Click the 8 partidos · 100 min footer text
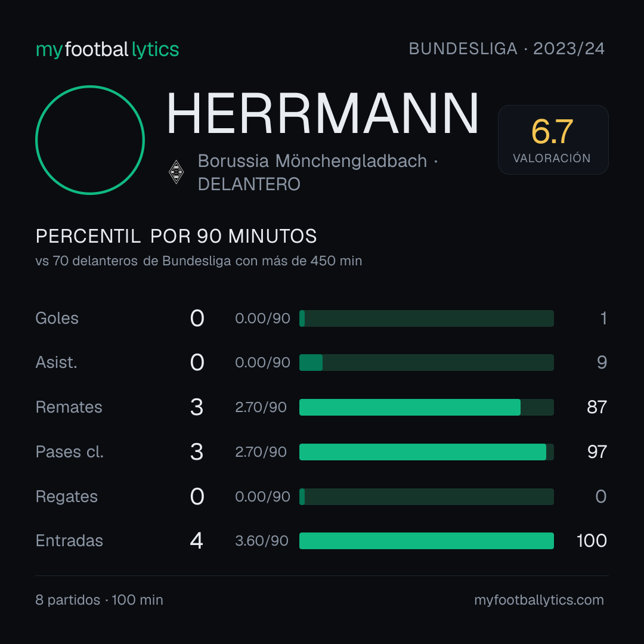Image resolution: width=644 pixels, height=644 pixels. pyautogui.click(x=100, y=600)
